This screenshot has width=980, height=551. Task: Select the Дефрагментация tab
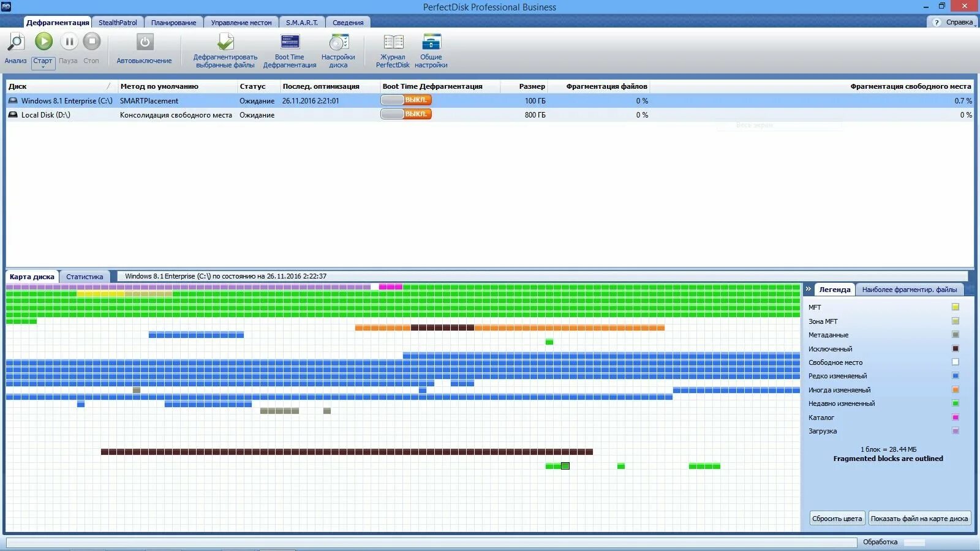pyautogui.click(x=58, y=23)
